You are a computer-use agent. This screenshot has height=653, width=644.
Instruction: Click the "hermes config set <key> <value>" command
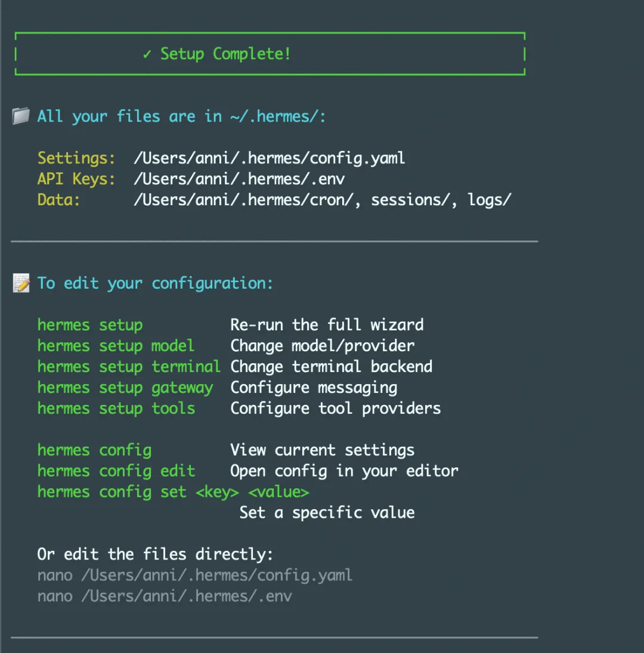[x=173, y=492]
